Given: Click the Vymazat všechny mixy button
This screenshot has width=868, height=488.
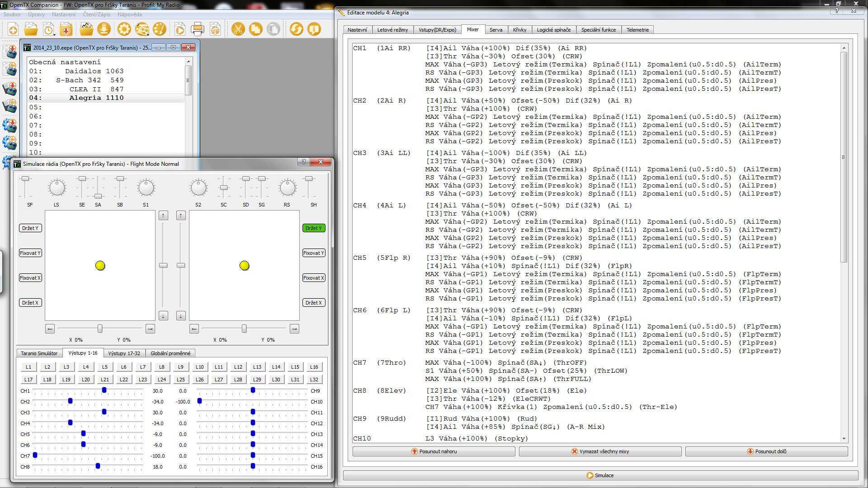Looking at the screenshot, I should pyautogui.click(x=600, y=451).
